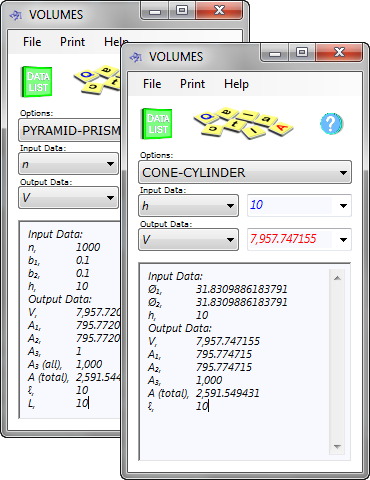
Task: Open the File menu in the back window
Action: (x=32, y=42)
